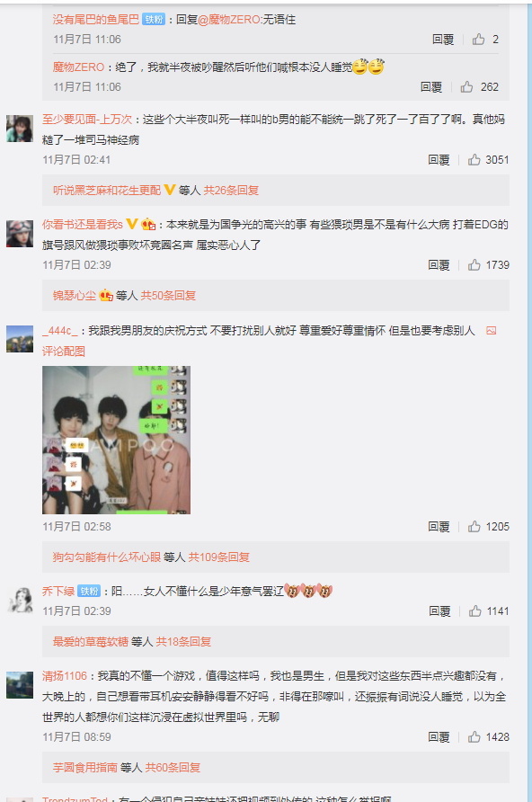Show 共18条回复 replies thread
Image resolution: width=532 pixels, height=802 pixels.
click(x=183, y=641)
